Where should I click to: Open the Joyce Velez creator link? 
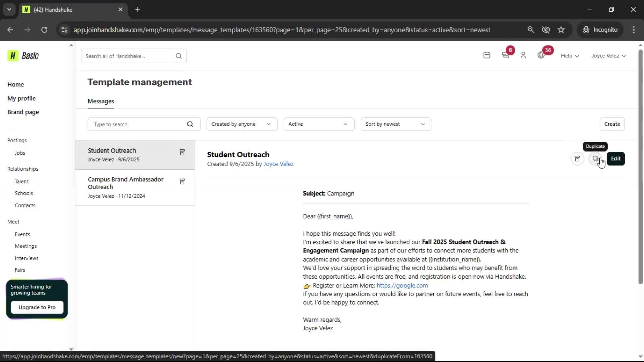click(x=278, y=164)
